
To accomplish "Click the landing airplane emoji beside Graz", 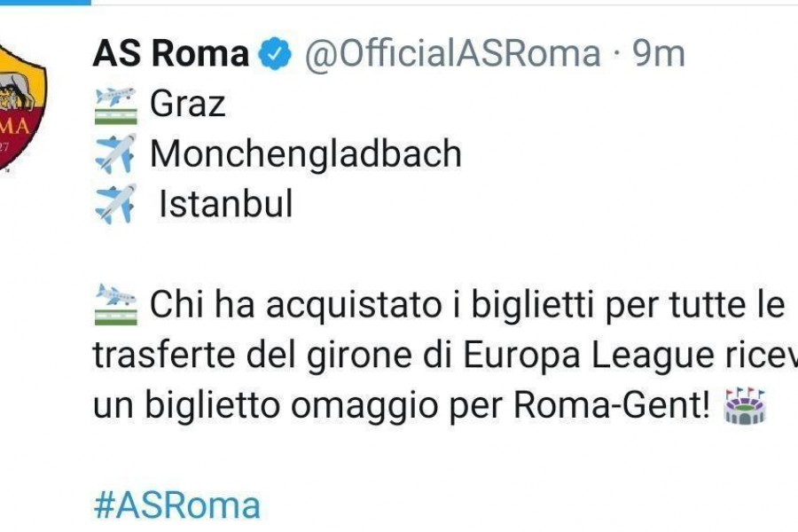I will (x=116, y=105).
